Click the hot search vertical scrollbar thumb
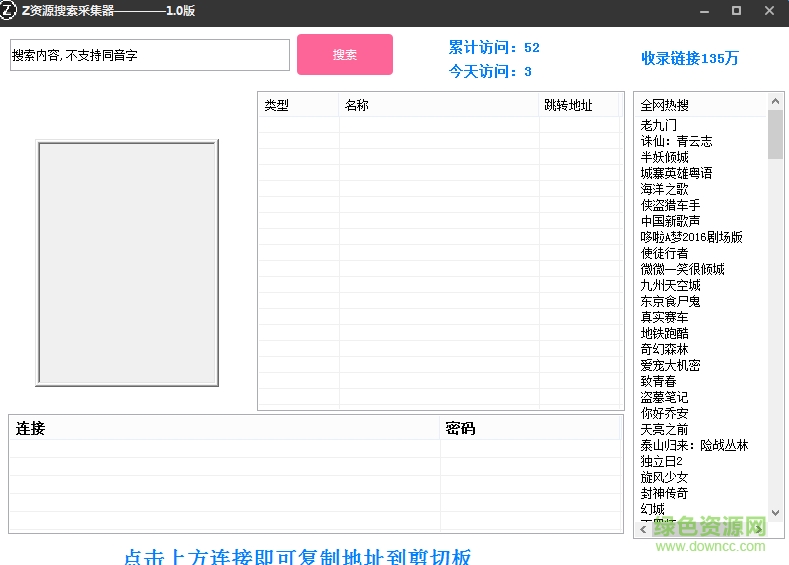 click(x=775, y=135)
